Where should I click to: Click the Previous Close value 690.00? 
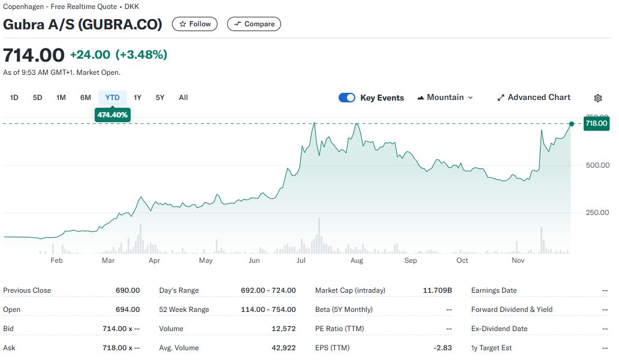[128, 290]
